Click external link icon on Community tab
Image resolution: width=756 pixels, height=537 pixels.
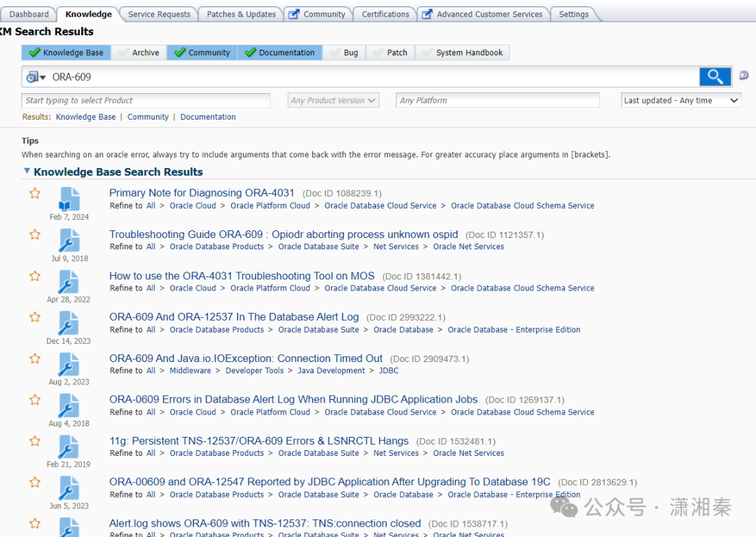tap(294, 14)
